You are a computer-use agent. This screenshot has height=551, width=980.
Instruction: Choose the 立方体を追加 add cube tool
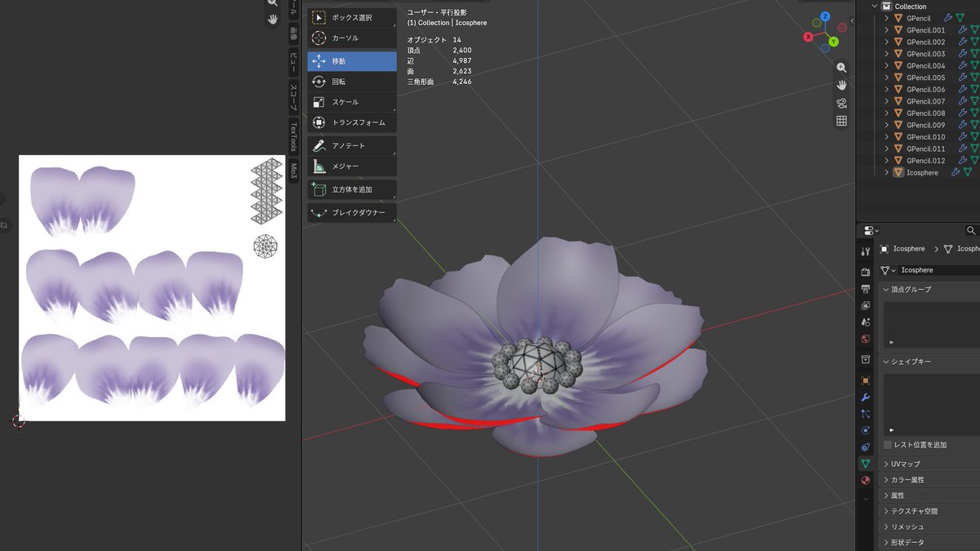[x=352, y=189]
